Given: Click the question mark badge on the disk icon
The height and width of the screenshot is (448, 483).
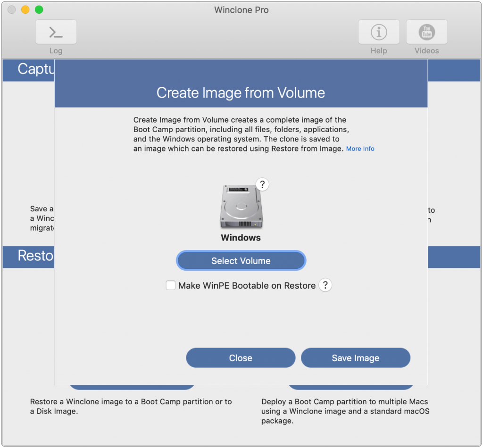Looking at the screenshot, I should (x=262, y=184).
